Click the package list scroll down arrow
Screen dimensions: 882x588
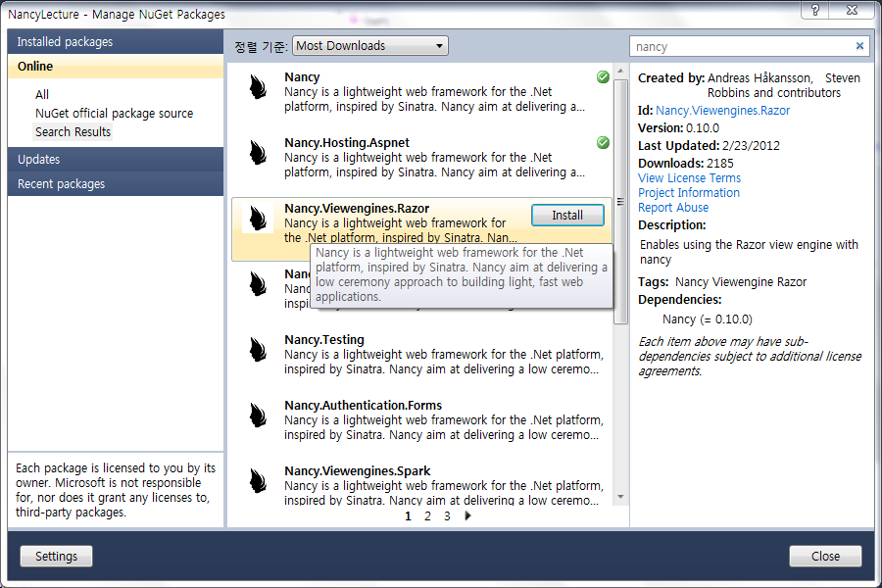[x=620, y=497]
